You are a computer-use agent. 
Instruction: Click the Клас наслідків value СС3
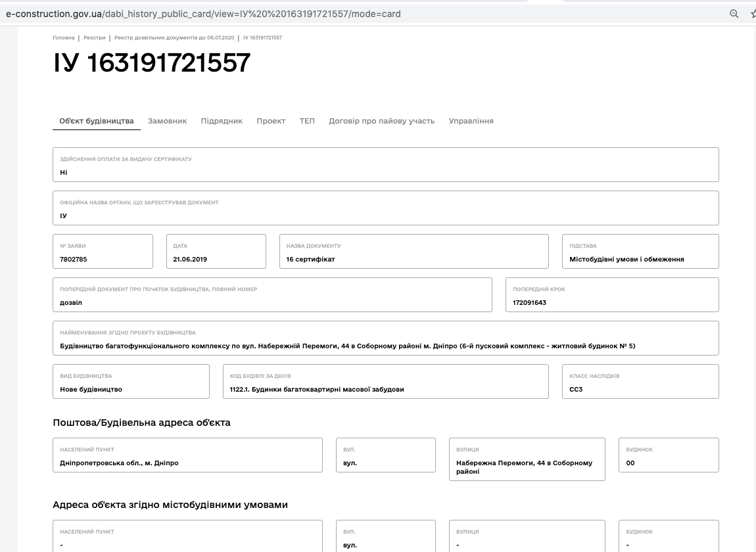[576, 390]
